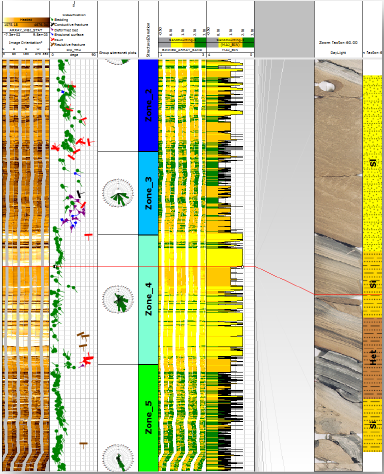Select the Zone_3 interval block

pos(148,193)
